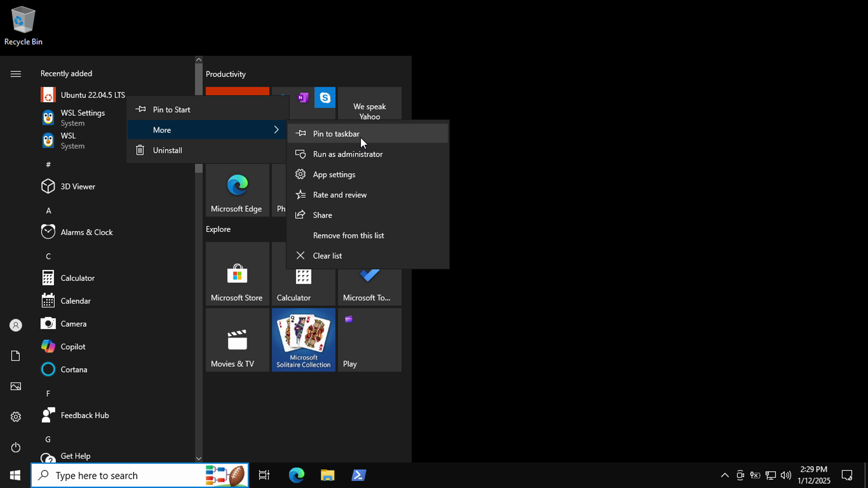Image resolution: width=868 pixels, height=488 pixels.
Task: Expand the Start menu hamburger navigation
Action: tap(16, 74)
